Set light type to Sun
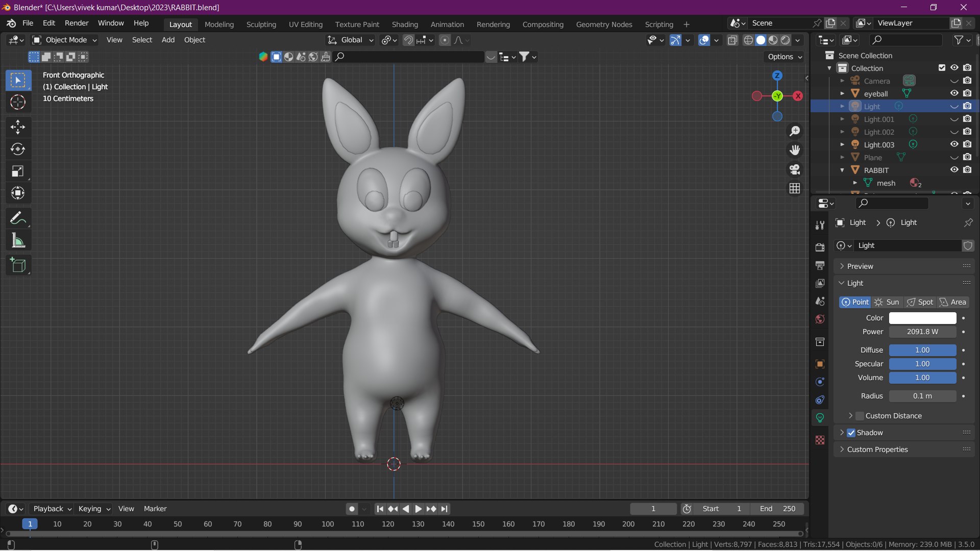This screenshot has height=551, width=980. 887,302
